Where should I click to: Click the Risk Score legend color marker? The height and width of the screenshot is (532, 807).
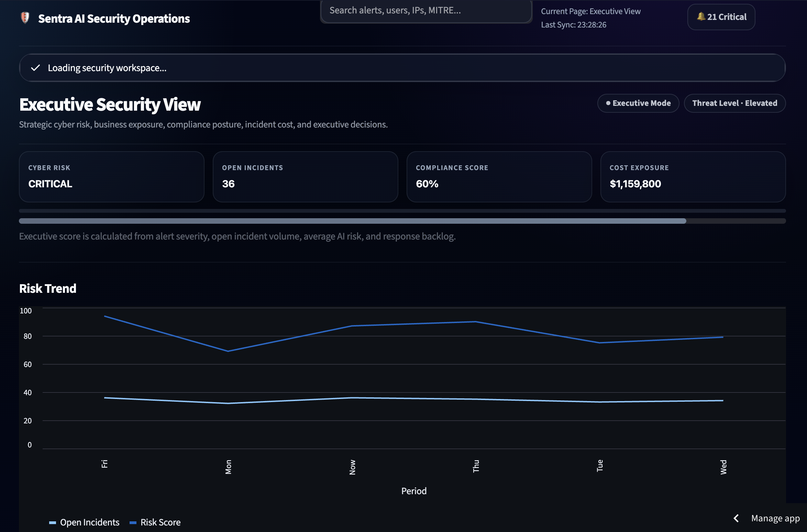(133, 523)
